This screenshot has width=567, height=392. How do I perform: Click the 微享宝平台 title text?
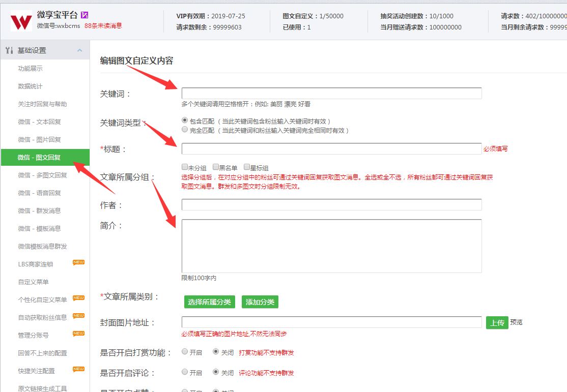click(x=57, y=15)
